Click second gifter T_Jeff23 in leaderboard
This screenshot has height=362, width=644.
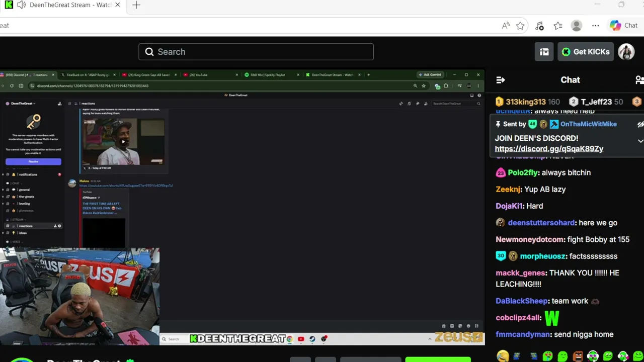(595, 102)
